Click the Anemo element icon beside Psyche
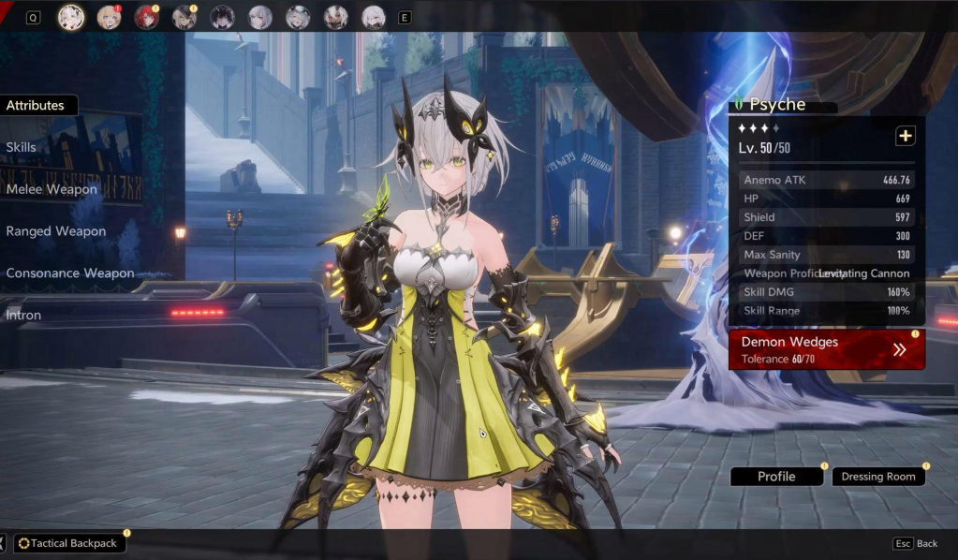This screenshot has width=958, height=560. click(738, 105)
